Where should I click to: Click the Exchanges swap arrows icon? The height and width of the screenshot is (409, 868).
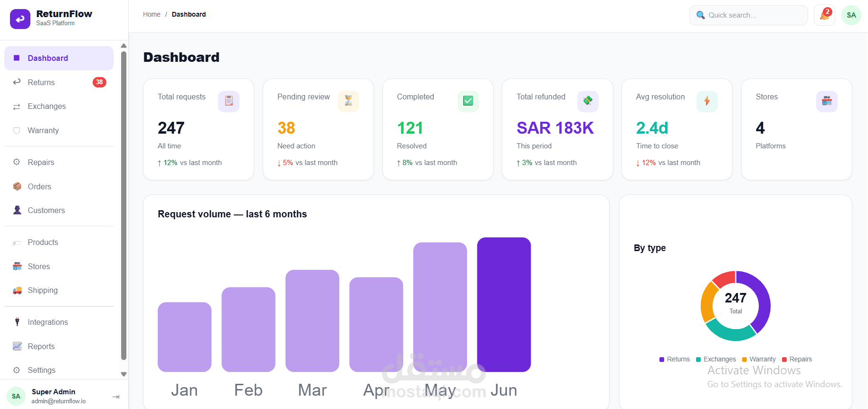pos(17,107)
